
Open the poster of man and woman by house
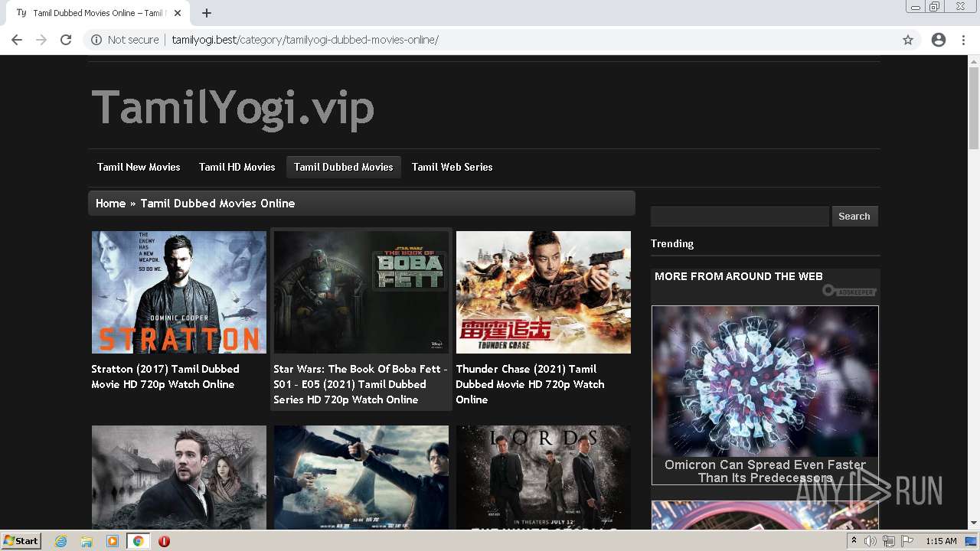(179, 478)
